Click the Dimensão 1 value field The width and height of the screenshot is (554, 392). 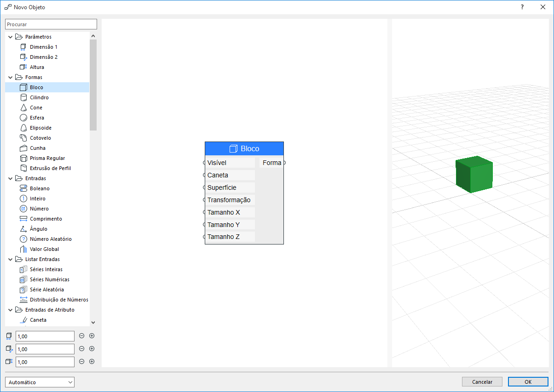click(x=45, y=336)
